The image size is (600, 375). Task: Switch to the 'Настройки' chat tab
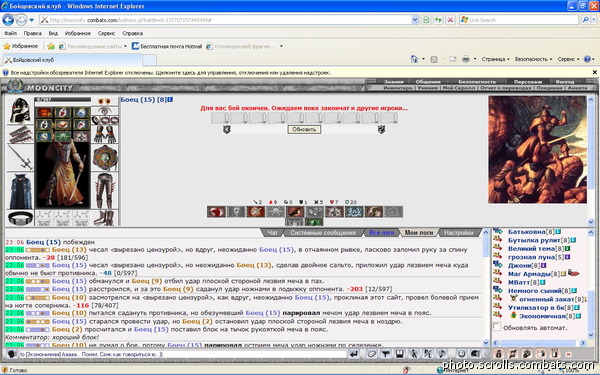458,233
